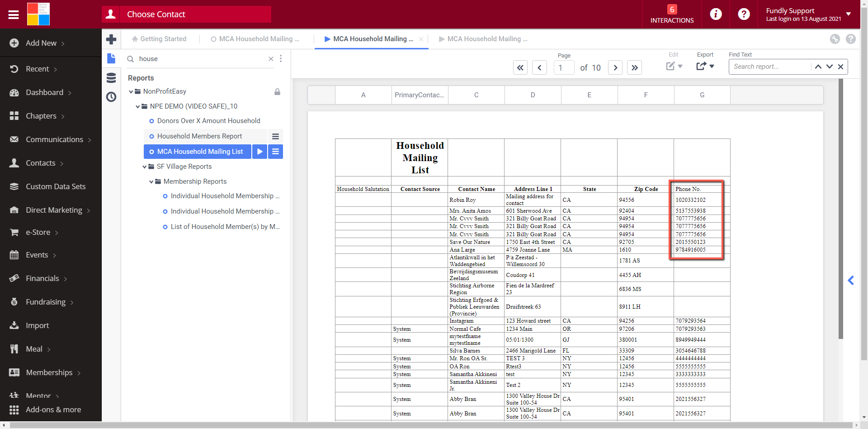Click the report vertical scrollbar
Screen dimensions: 868x429
(840, 208)
